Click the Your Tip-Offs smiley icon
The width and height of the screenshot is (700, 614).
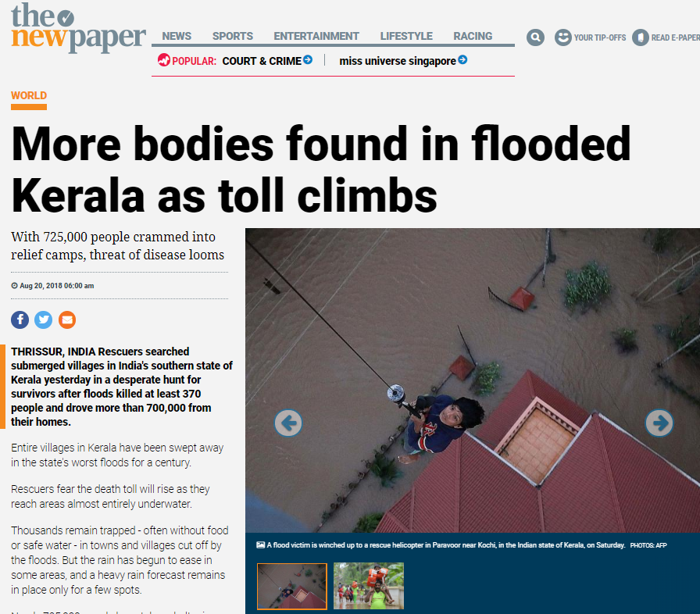click(x=563, y=37)
